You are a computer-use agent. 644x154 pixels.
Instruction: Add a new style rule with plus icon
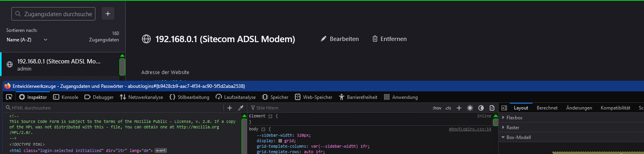click(459, 108)
